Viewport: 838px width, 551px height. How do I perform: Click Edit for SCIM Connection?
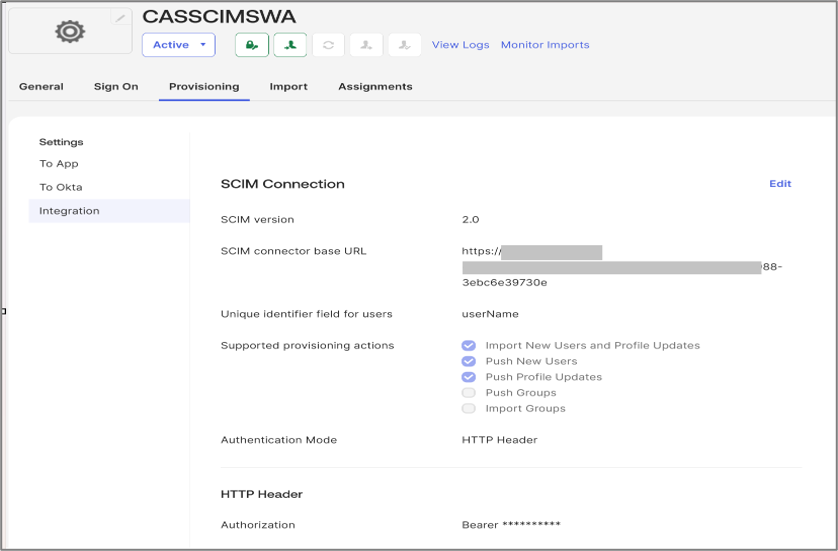pyautogui.click(x=780, y=183)
